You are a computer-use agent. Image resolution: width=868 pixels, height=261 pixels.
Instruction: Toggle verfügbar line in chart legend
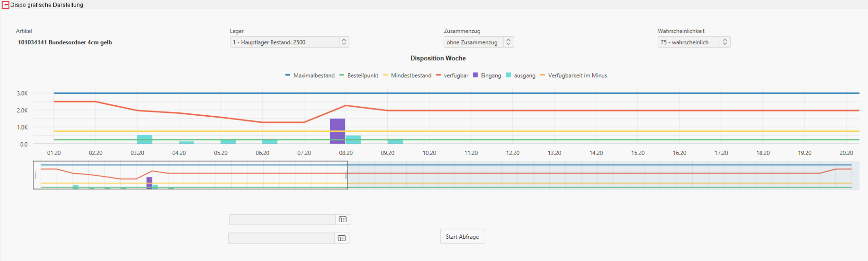[x=452, y=75]
